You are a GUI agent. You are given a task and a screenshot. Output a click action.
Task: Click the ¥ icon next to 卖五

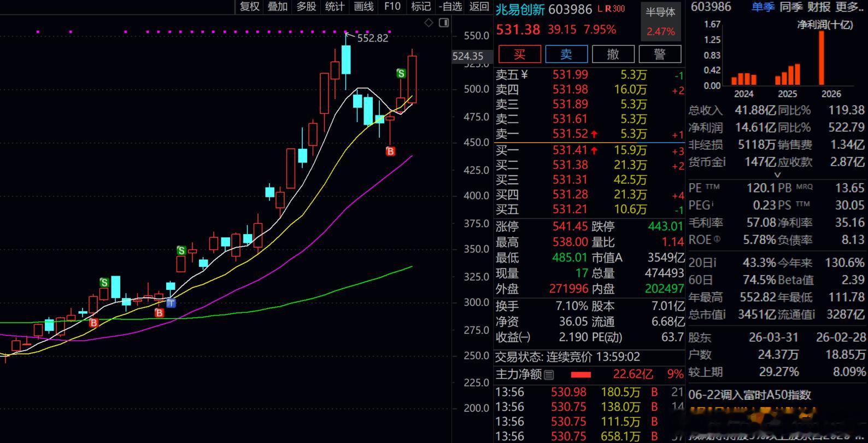pyautogui.click(x=525, y=74)
